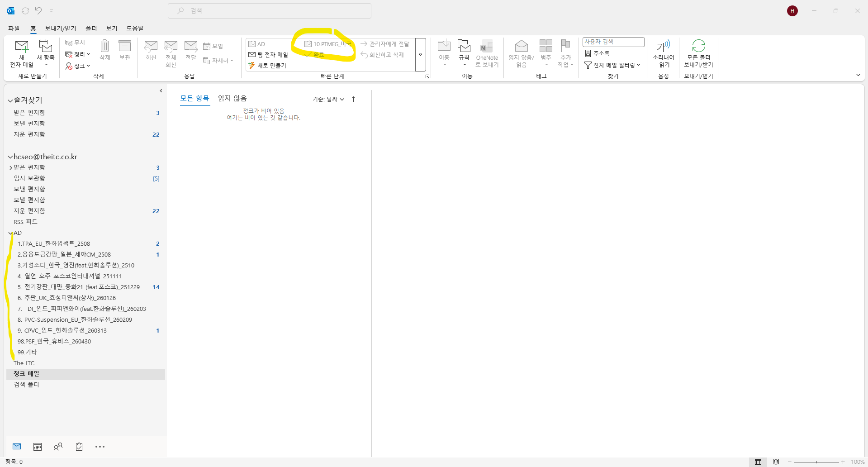The image size is (868, 467).
Task: Switch to reading view in status bar
Action: coord(776,462)
